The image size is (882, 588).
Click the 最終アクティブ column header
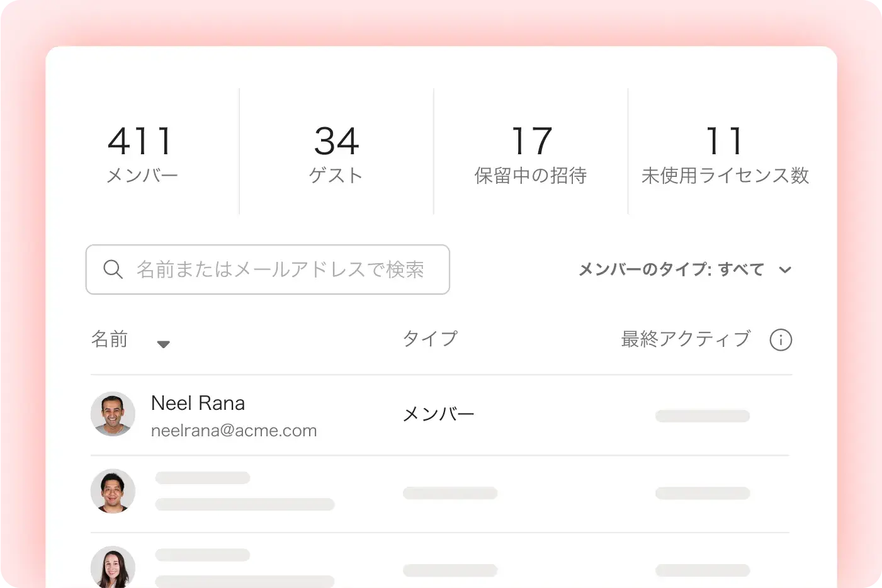click(x=686, y=339)
